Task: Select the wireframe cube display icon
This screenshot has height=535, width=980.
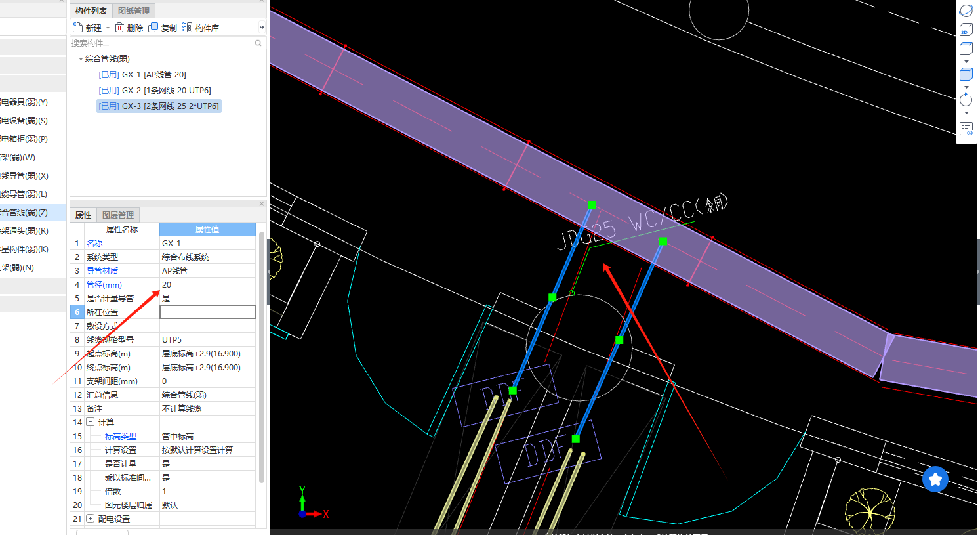Action: (966, 49)
